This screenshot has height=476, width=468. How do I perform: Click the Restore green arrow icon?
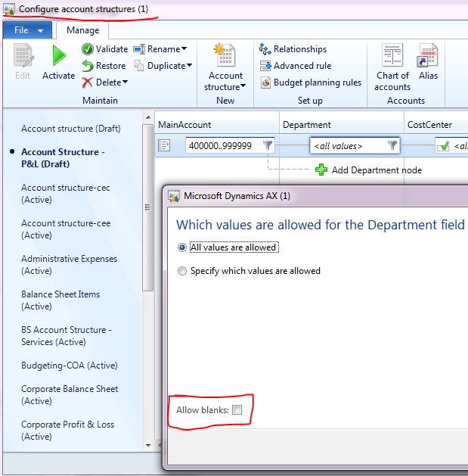88,66
